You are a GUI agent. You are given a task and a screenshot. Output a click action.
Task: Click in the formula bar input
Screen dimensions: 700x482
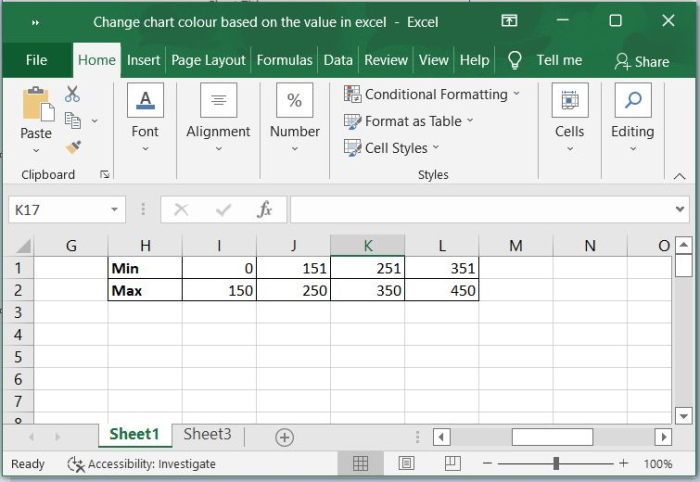(481, 209)
